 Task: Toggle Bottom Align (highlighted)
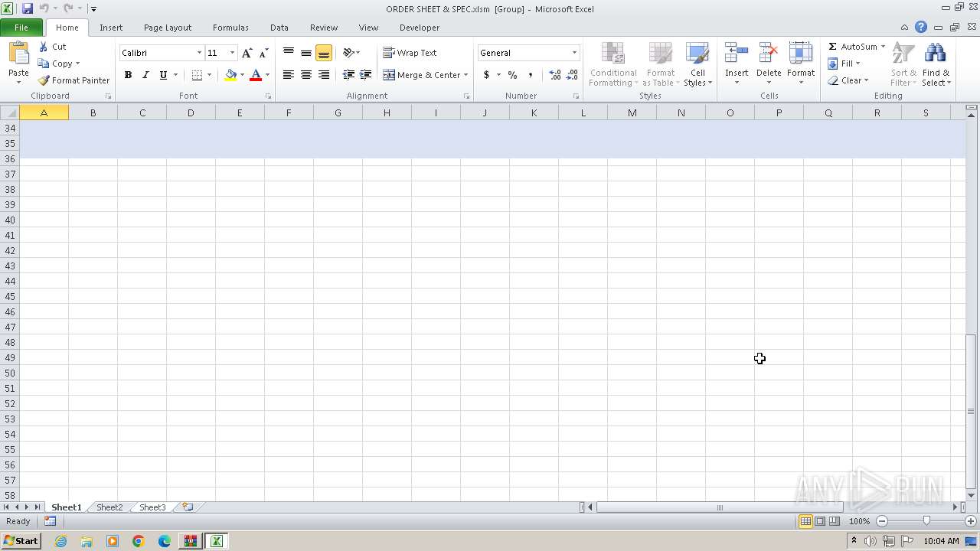324,53
